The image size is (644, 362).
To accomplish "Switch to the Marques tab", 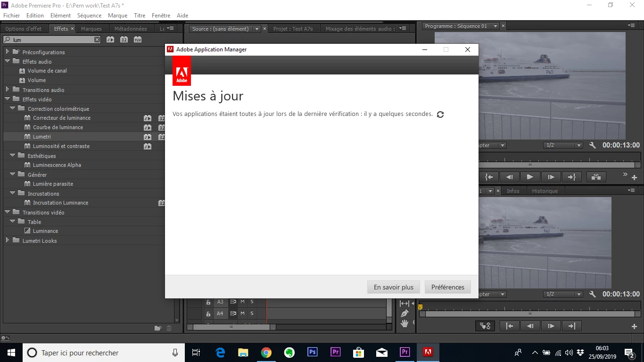I will coord(91,29).
